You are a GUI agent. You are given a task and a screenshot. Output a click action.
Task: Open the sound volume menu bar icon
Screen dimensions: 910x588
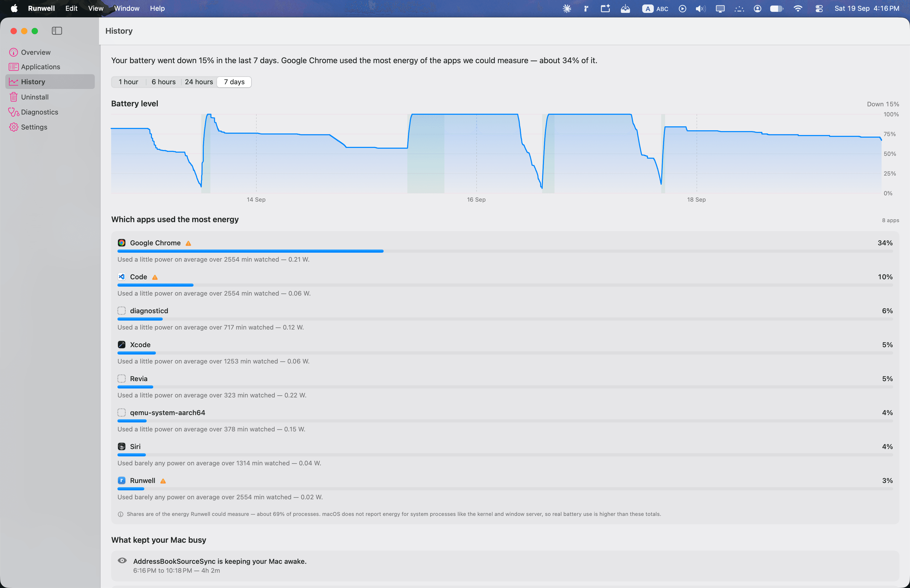700,8
